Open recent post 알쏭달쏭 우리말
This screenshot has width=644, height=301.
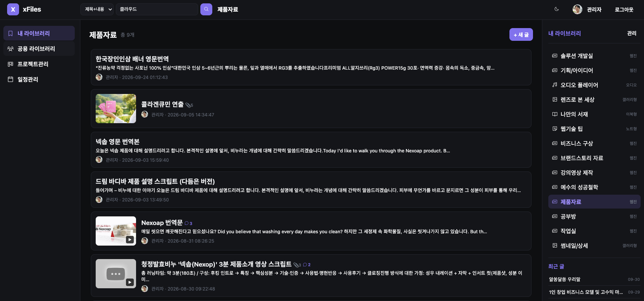[x=594, y=279]
